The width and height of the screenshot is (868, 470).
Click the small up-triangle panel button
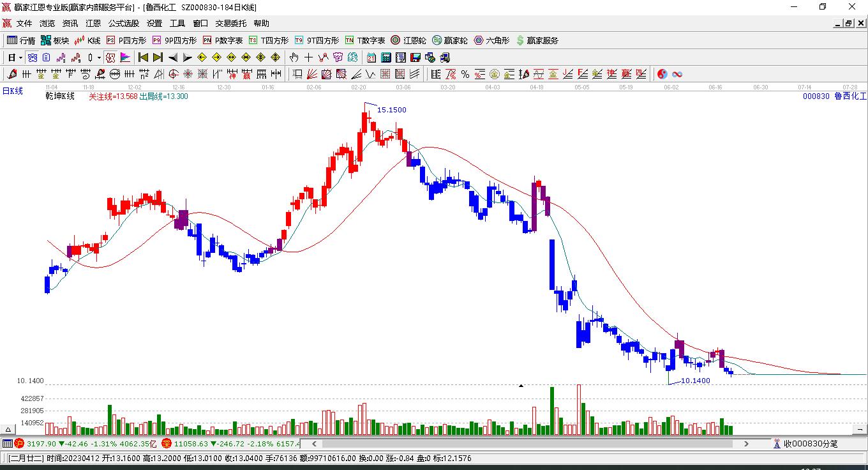point(9,430)
